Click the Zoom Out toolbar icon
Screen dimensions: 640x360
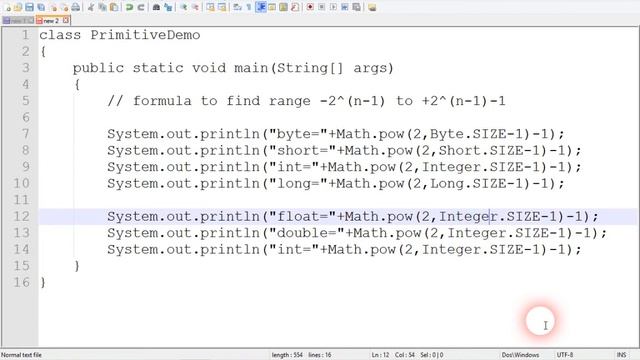(195, 7)
